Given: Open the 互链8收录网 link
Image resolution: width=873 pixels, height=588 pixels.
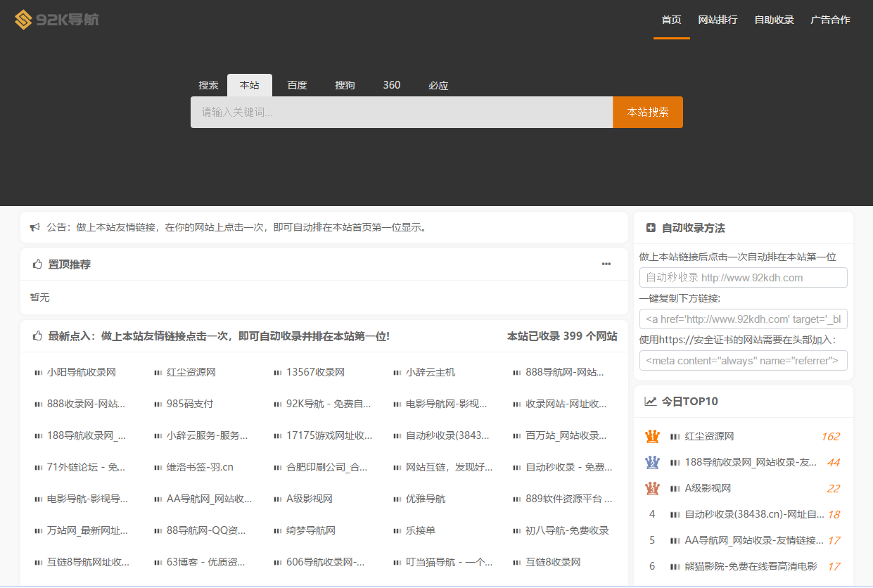Looking at the screenshot, I should (x=553, y=562).
